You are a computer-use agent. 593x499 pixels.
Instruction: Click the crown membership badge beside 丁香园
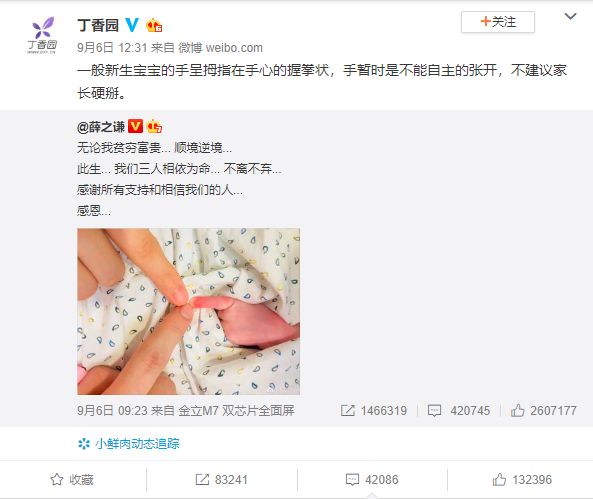coord(154,25)
